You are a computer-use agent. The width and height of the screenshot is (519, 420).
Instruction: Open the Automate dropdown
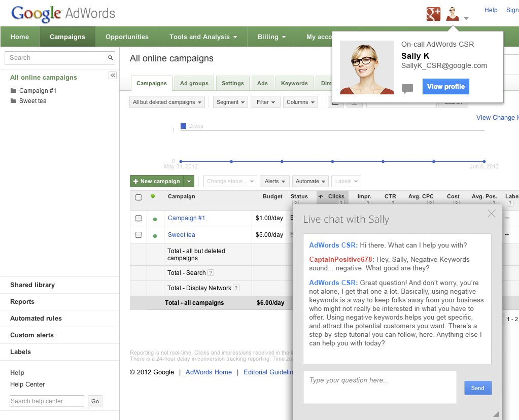click(x=310, y=181)
